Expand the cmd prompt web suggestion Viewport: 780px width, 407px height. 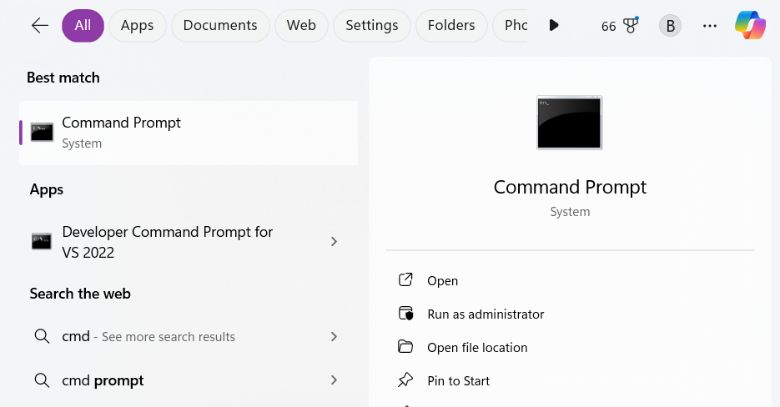click(334, 380)
